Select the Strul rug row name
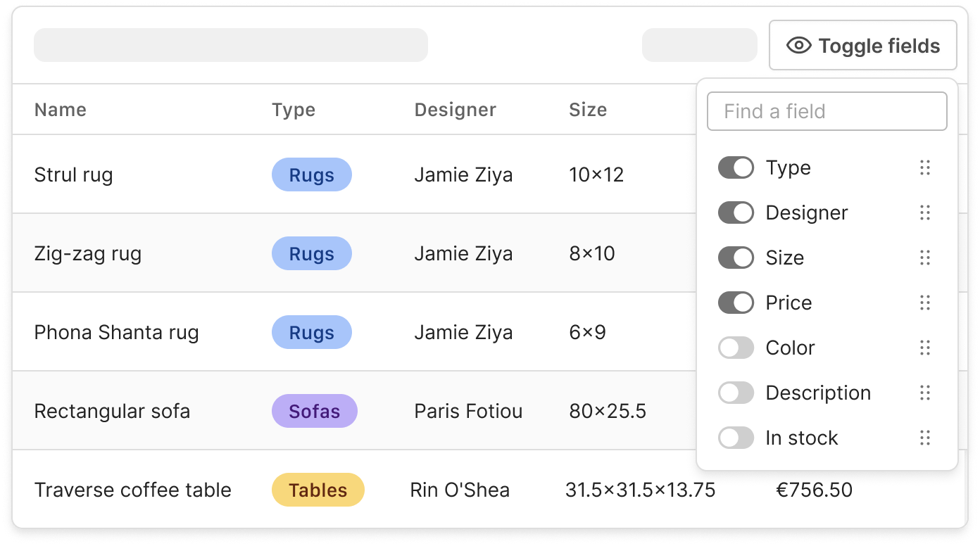The image size is (980, 546). coord(73,174)
